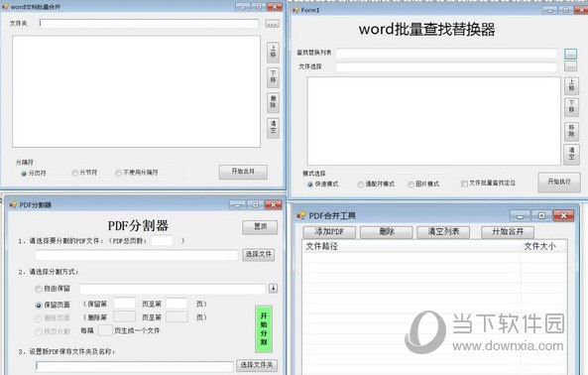Image resolution: width=588 pixels, height=375 pixels.
Task: Select the 自由保留 radio option
Action: coord(53,289)
